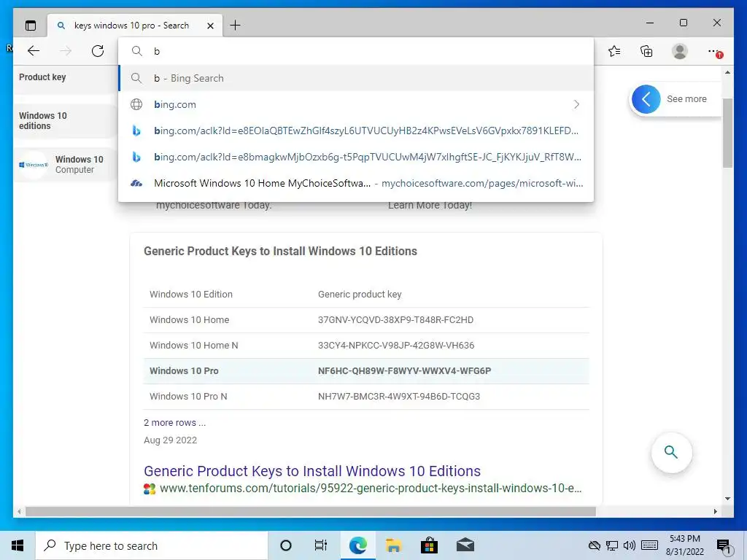The height and width of the screenshot is (560, 747).
Task: Select bing.com/aclk?ld=e8EOlaQ suggestion
Action: pos(356,131)
